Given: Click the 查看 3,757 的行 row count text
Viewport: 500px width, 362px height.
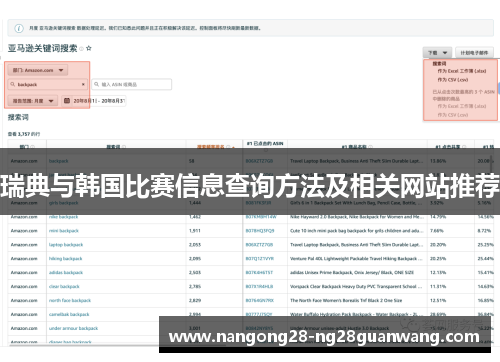Looking at the screenshot, I should click(24, 134).
